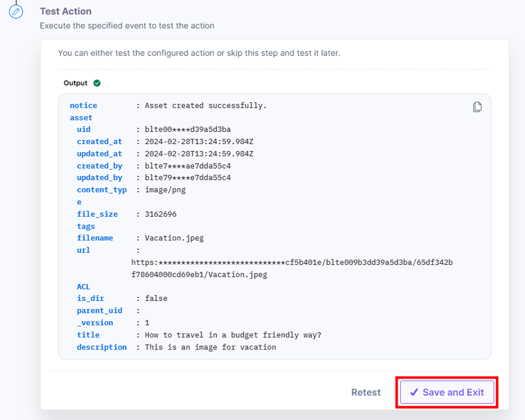Click the tags key label
This screenshot has height=420, width=525.
pos(86,226)
